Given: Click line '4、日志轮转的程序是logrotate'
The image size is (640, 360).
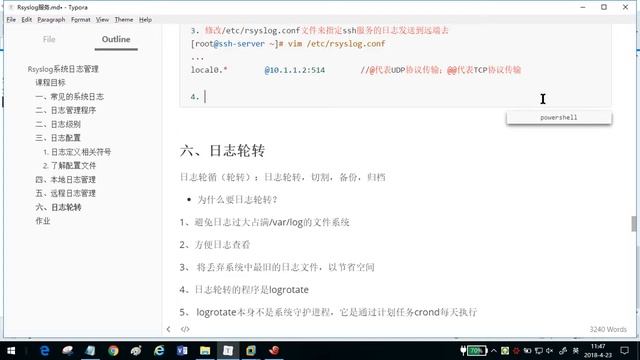Looking at the screenshot, I should [244, 290].
